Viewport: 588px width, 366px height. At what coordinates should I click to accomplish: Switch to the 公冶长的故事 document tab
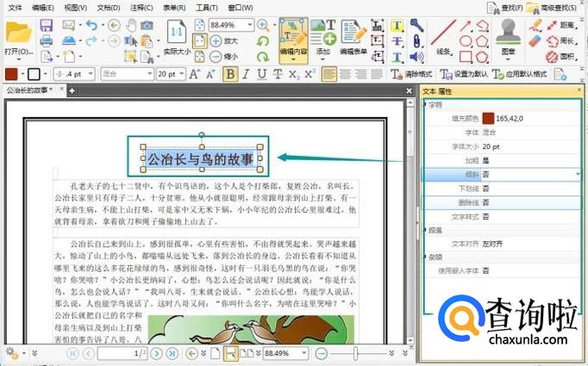coord(28,90)
